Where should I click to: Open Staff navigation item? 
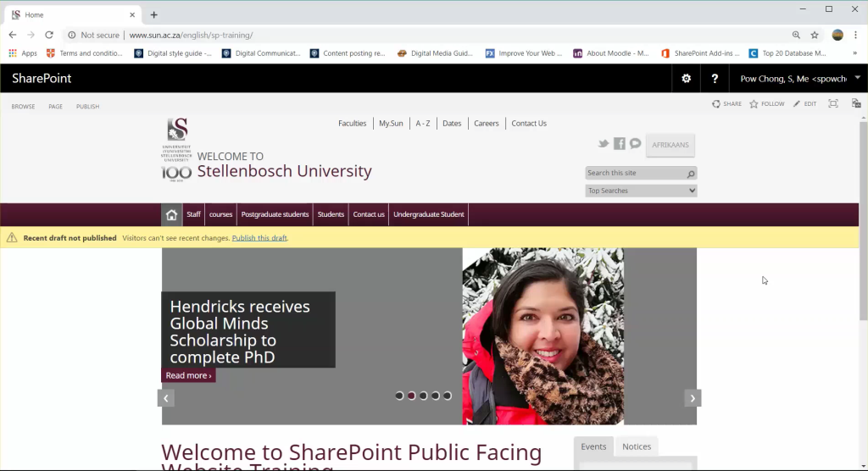coord(193,214)
